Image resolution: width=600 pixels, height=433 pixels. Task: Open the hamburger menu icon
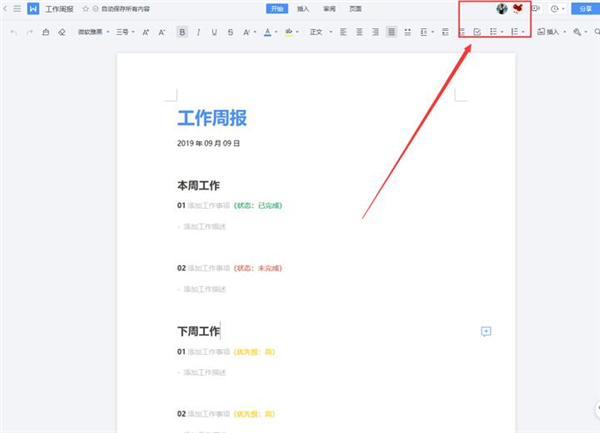point(17,9)
